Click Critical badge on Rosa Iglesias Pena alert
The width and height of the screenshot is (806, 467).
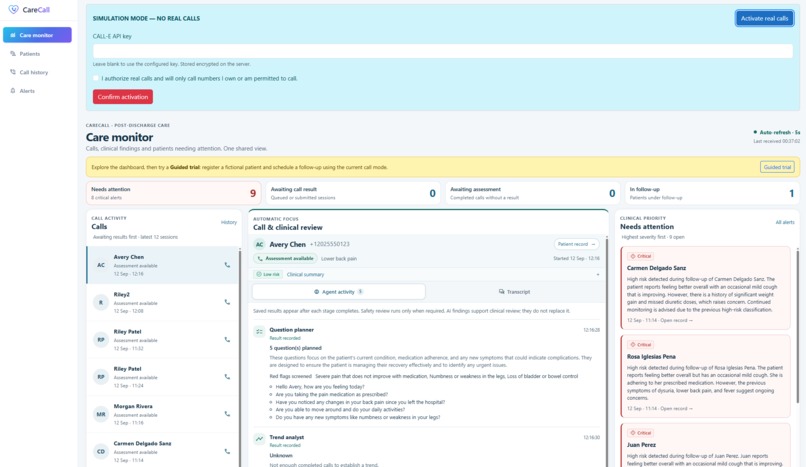click(641, 344)
